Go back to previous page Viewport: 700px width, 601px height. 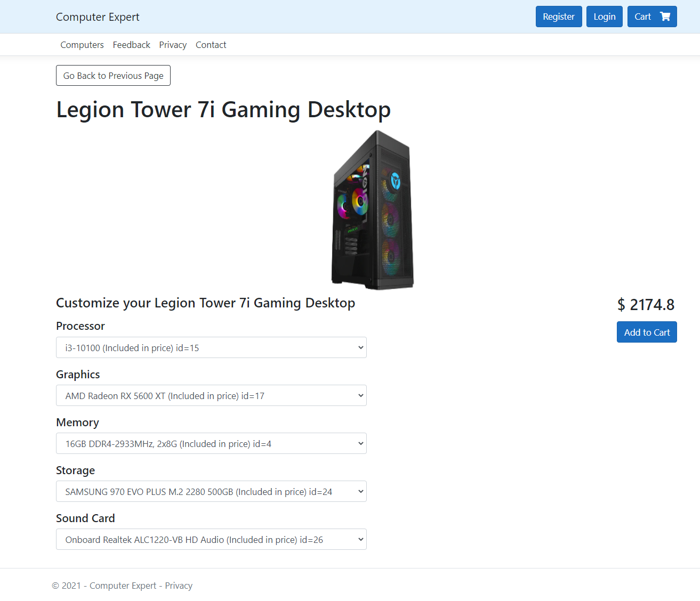[113, 75]
